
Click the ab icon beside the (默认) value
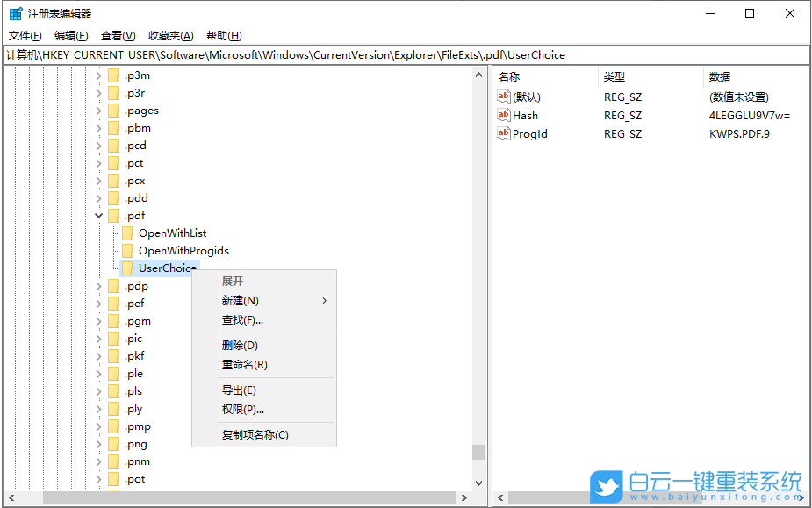pos(504,97)
